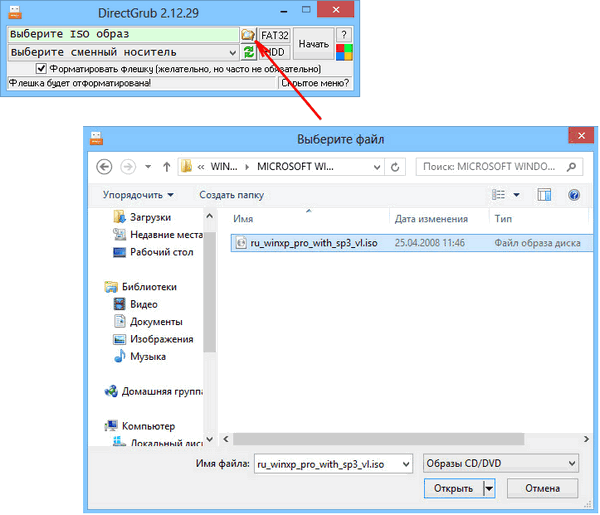Expand the Открыть button split arrow
Screen dimensions: 600x515
pos(488,488)
